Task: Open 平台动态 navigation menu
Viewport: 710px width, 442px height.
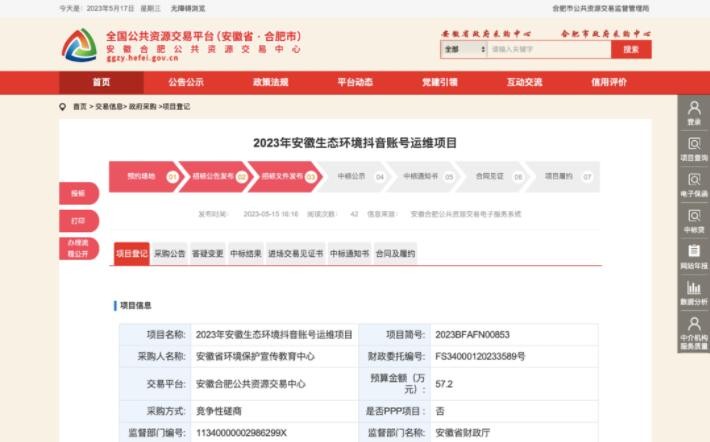Action: (x=355, y=82)
